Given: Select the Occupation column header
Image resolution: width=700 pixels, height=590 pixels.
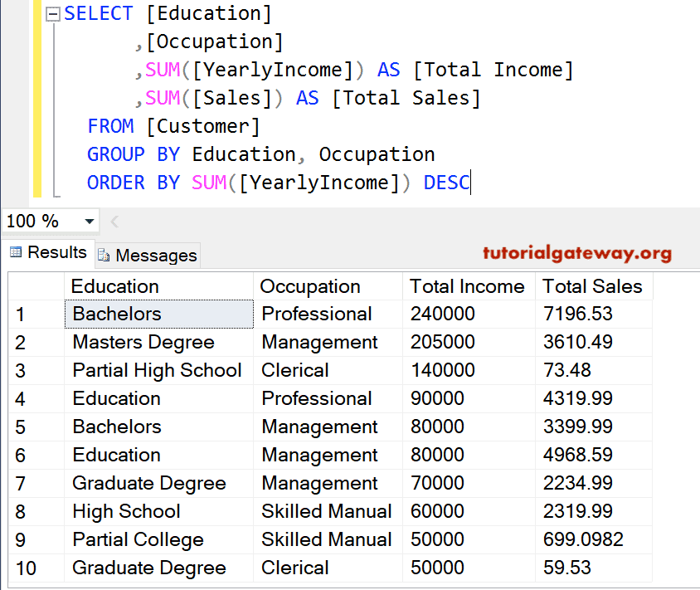Looking at the screenshot, I should click(x=328, y=286).
